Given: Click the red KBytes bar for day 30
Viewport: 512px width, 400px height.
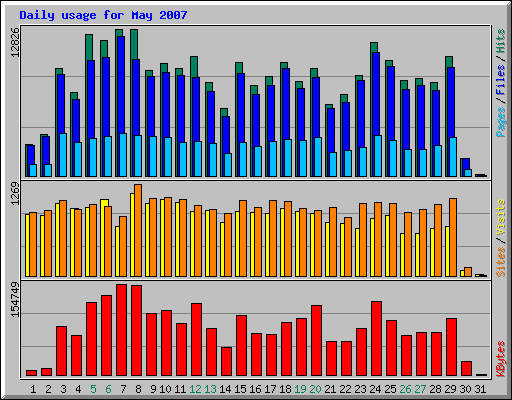Looking at the screenshot, I should point(466,369).
